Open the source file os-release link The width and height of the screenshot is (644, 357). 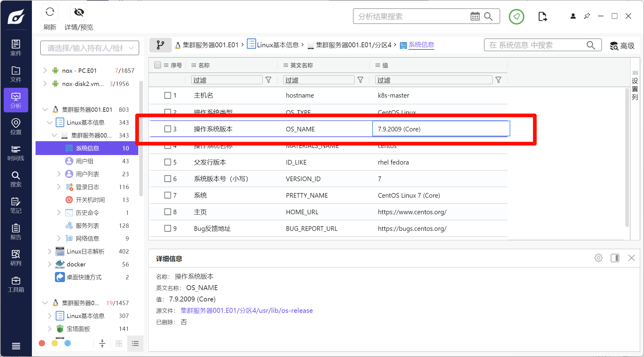(247, 311)
